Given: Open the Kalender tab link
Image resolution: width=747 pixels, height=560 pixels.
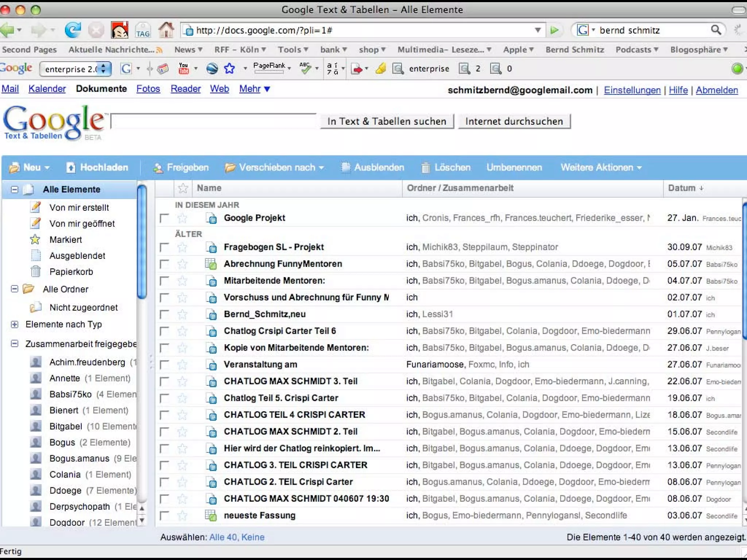Looking at the screenshot, I should pyautogui.click(x=47, y=89).
